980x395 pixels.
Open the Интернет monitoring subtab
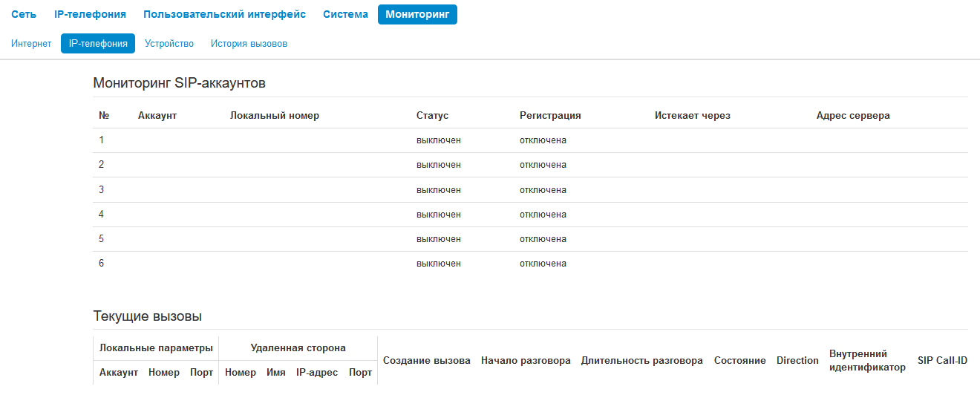coord(31,44)
